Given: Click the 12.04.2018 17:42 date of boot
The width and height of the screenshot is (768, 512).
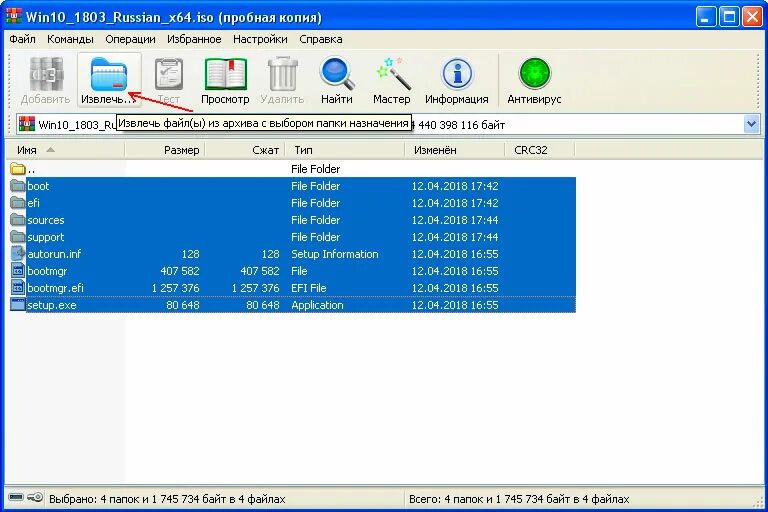Looking at the screenshot, I should (x=455, y=186).
